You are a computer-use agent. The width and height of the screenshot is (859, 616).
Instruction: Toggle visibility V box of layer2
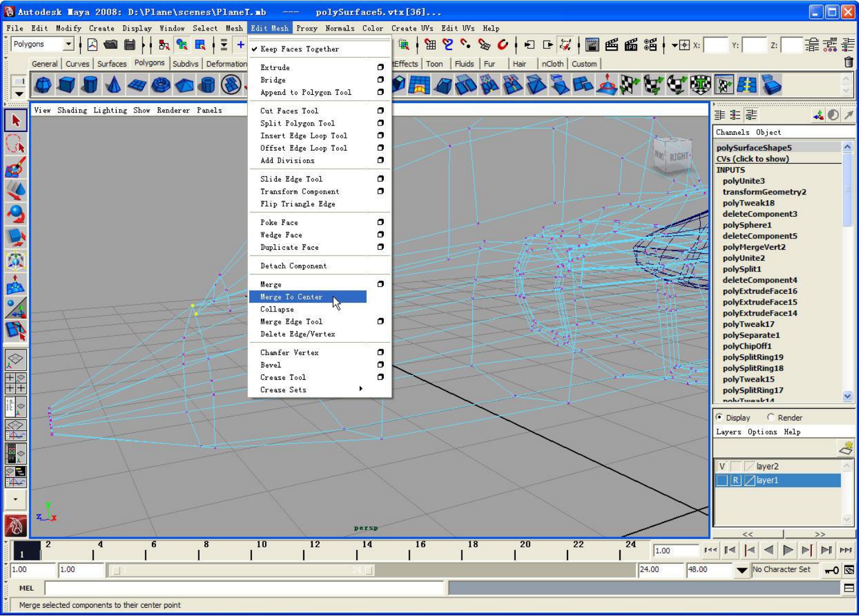pyautogui.click(x=722, y=466)
